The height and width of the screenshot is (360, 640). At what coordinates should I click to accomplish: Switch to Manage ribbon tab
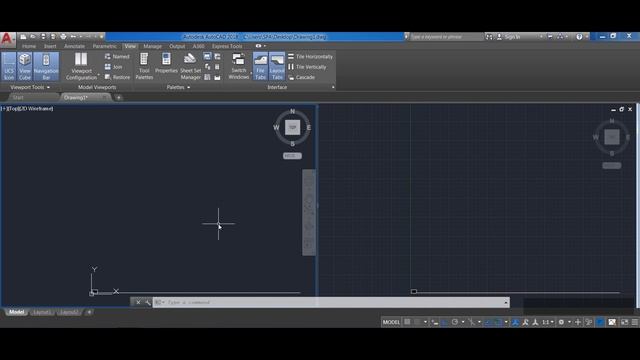152,46
